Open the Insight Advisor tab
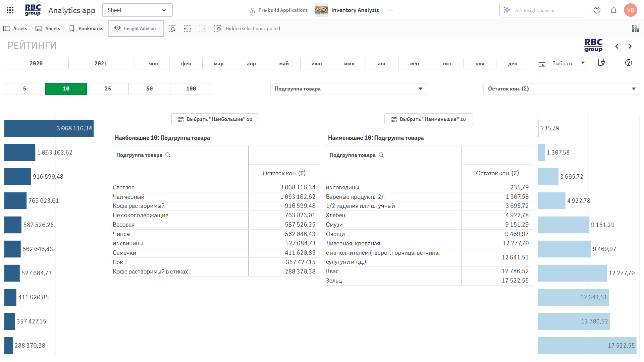 [x=136, y=28]
